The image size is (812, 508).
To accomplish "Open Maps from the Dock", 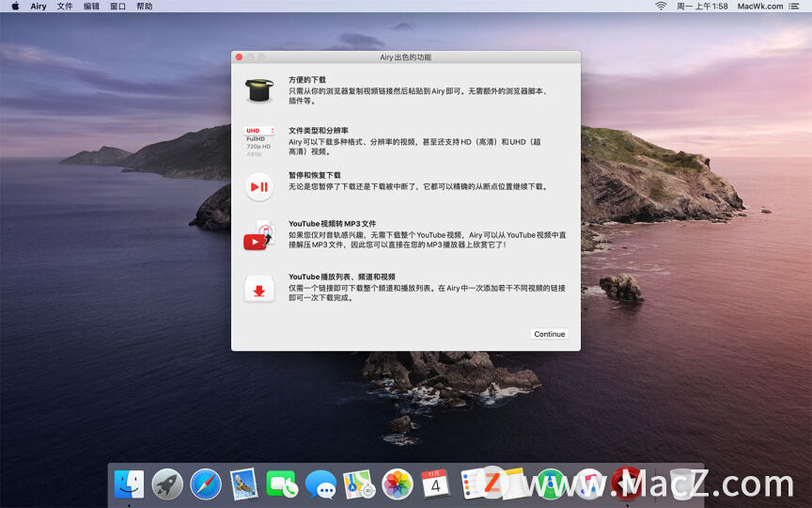I will pos(359,484).
